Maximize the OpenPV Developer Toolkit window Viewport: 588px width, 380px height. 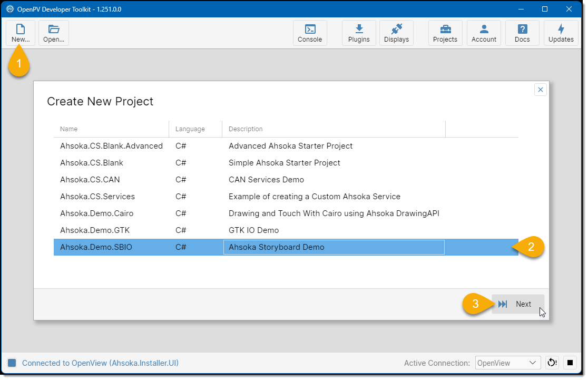[544, 9]
